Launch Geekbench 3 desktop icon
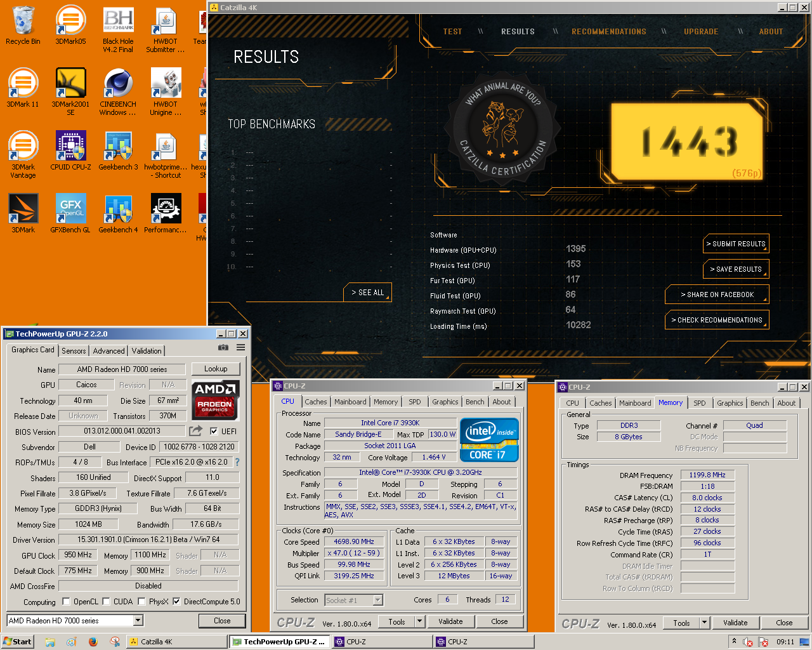Screen dimensions: 812x650 coord(118,151)
